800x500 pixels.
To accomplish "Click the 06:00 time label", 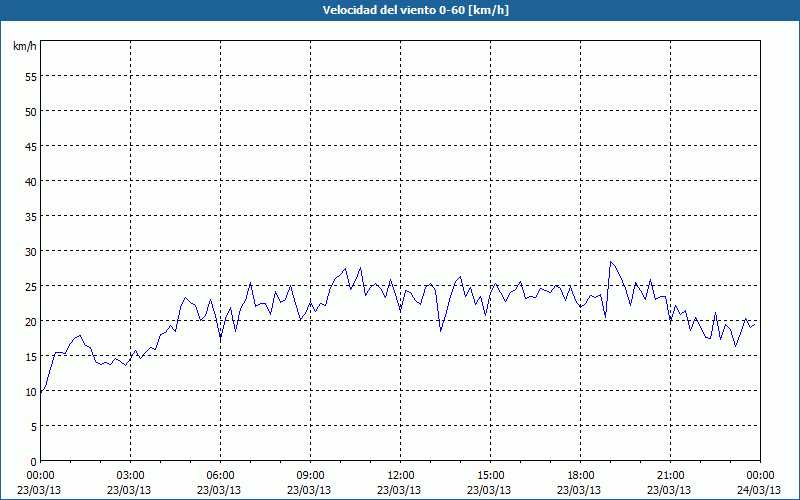I will [220, 476].
